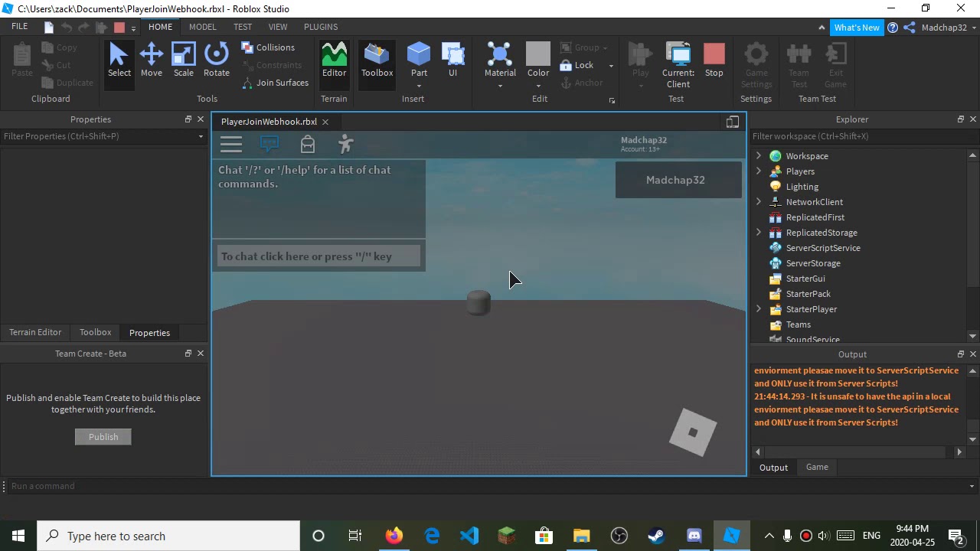
Task: Click the Share icon near username
Action: [910, 28]
